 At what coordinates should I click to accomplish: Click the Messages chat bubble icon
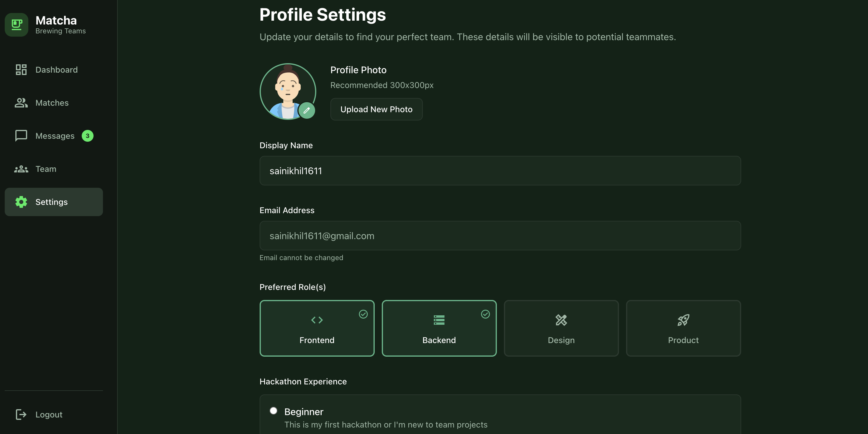(21, 136)
